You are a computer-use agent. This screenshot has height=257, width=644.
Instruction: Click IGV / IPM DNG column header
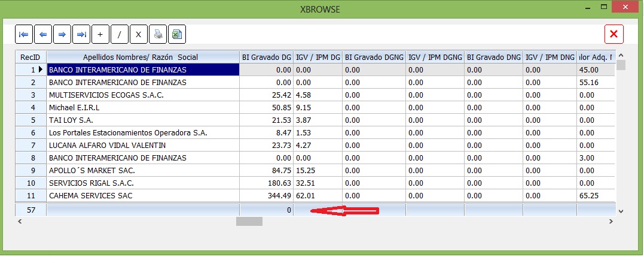(x=550, y=57)
